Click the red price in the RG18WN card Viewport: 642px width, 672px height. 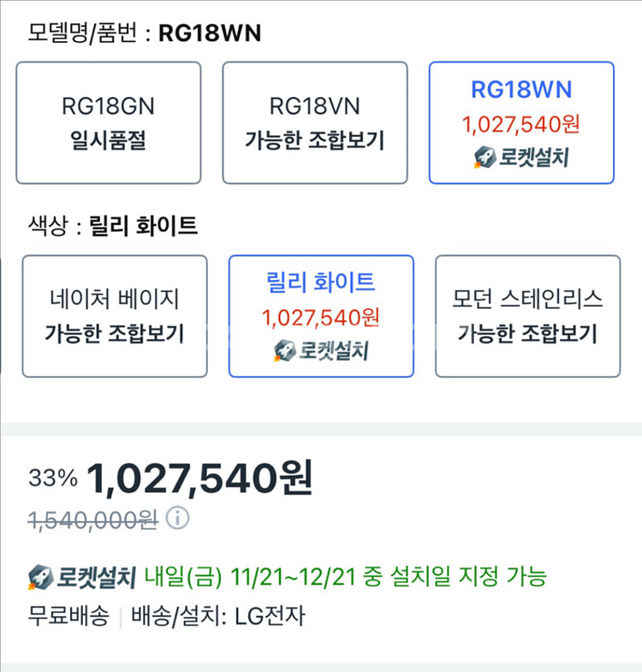[x=520, y=124]
